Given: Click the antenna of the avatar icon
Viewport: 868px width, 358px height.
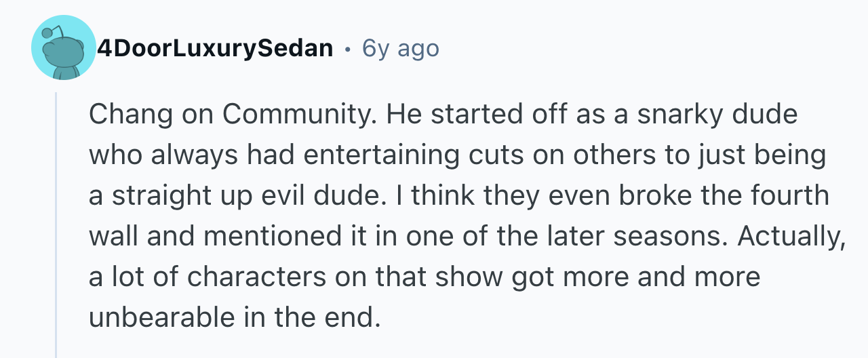Looking at the screenshot, I should coord(51,31).
